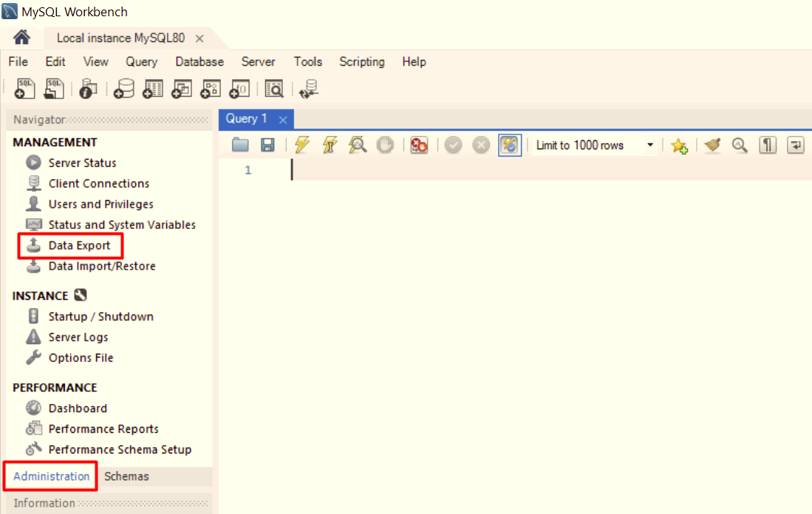The height and width of the screenshot is (514, 812).
Task: Open the File menu
Action: [18, 61]
